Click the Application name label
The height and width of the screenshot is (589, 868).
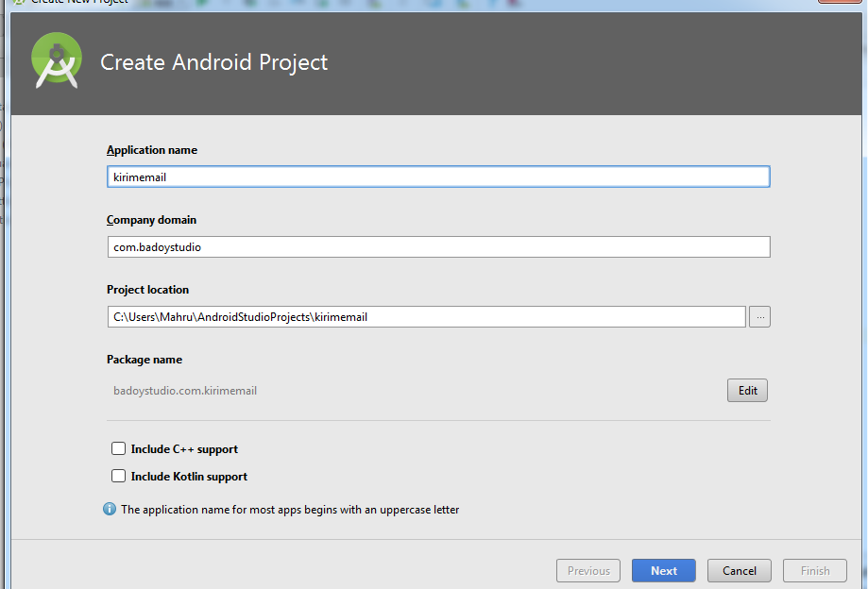[x=152, y=150]
